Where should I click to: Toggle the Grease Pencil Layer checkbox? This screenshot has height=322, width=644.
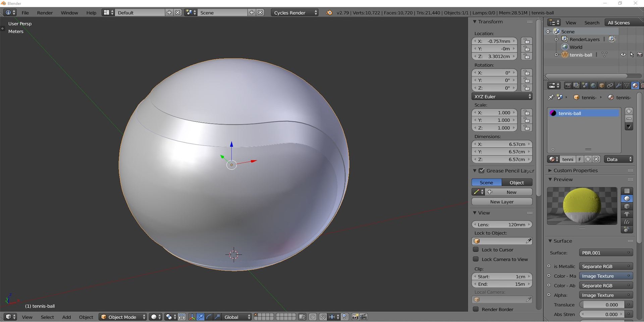pyautogui.click(x=481, y=170)
